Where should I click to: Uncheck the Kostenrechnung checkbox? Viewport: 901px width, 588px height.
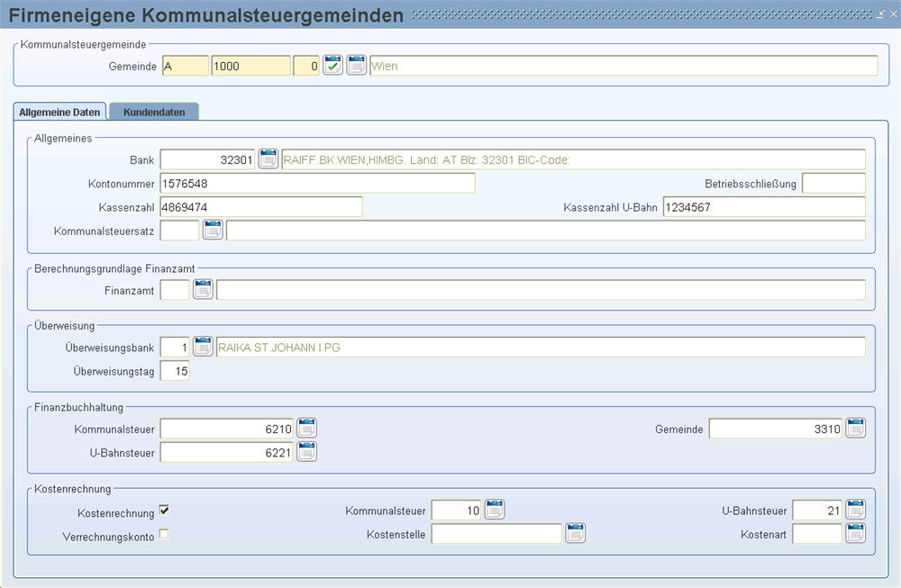tap(164, 510)
